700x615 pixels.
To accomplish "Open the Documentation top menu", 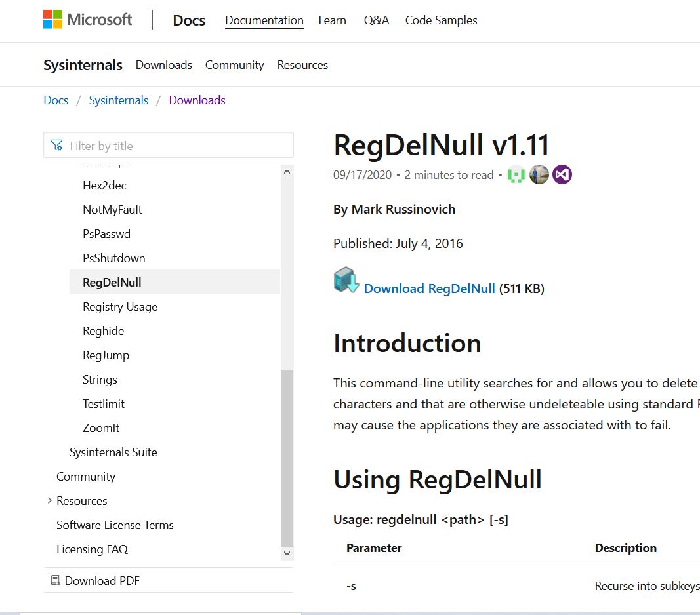I will point(264,20).
